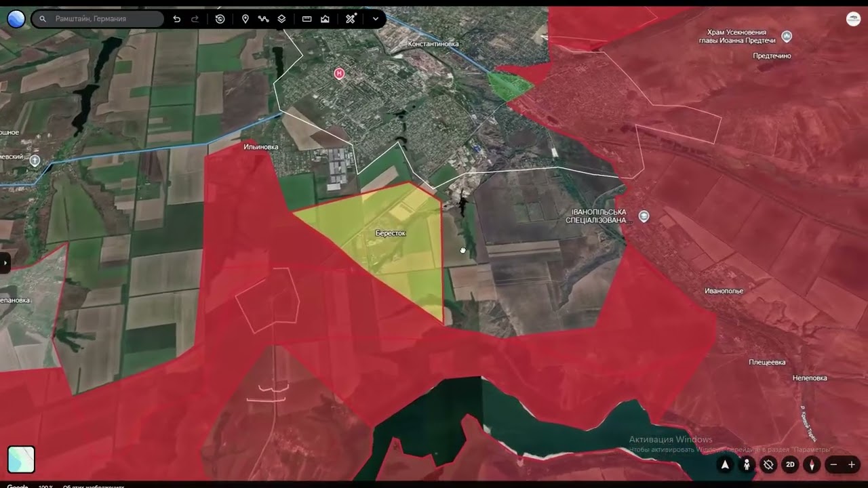Click the red H hospital marker
Image resolution: width=868 pixels, height=488 pixels.
click(340, 73)
